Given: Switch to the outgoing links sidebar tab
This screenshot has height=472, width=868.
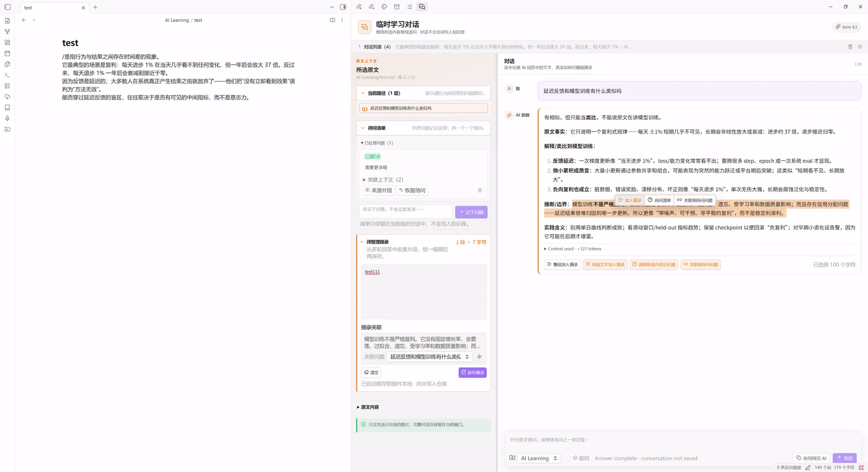Looking at the screenshot, I should click(x=372, y=7).
